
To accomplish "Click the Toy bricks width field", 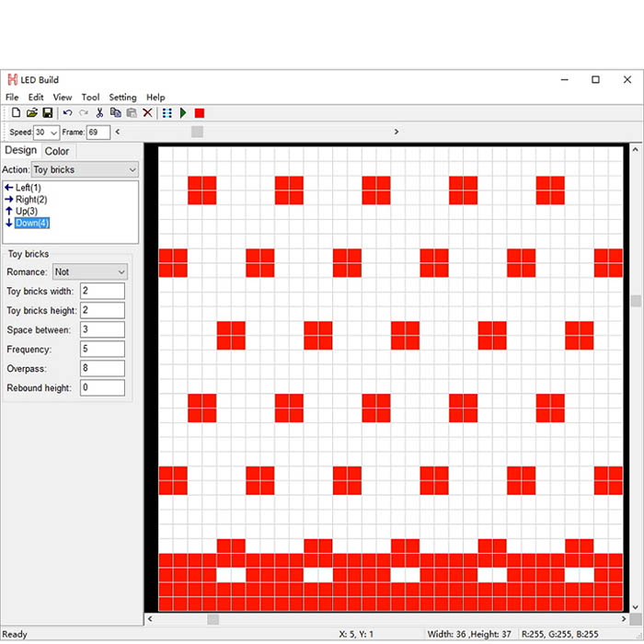I will 102,291.
